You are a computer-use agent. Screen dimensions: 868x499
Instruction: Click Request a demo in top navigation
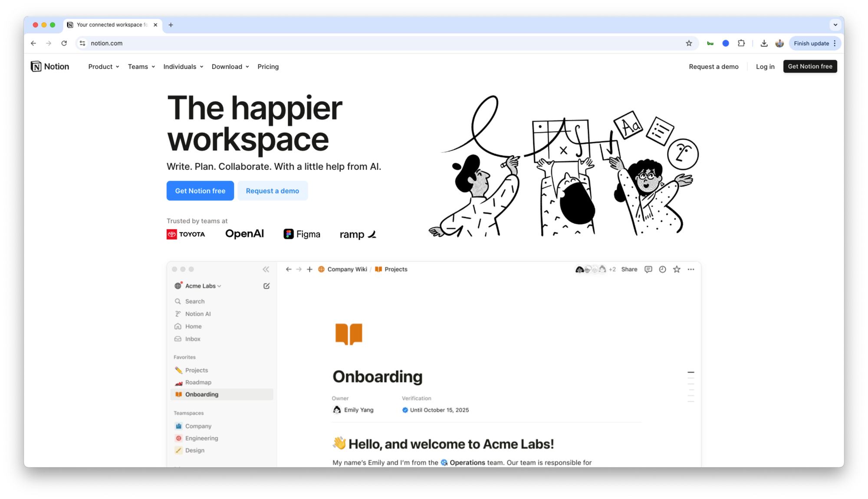(713, 66)
